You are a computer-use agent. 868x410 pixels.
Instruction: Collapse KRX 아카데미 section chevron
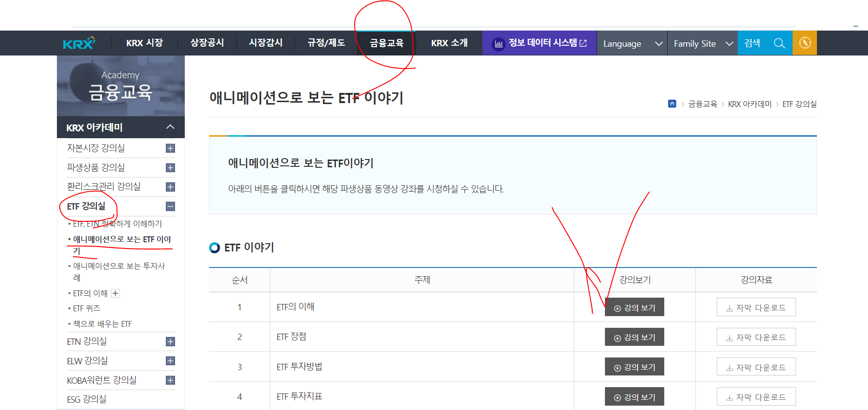pyautogui.click(x=170, y=127)
